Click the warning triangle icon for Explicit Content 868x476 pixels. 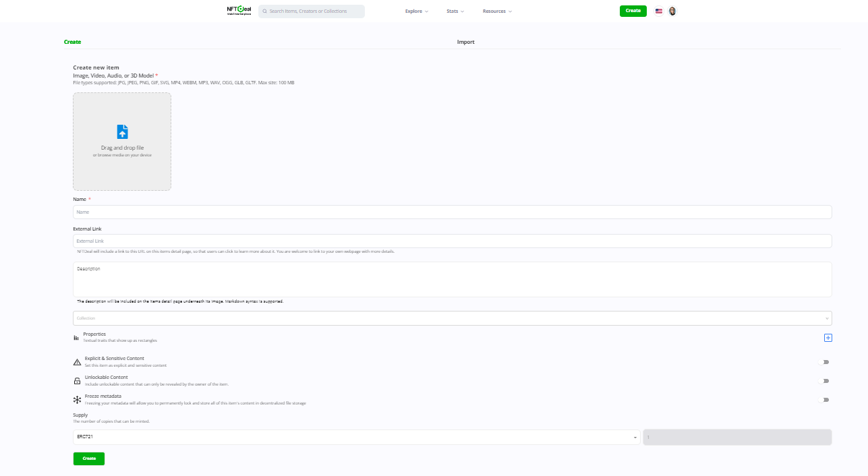coord(77,362)
